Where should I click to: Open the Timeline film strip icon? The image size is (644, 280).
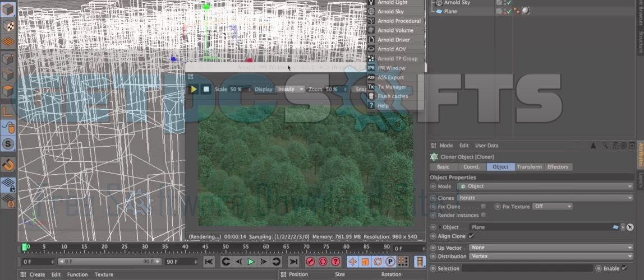click(x=420, y=262)
